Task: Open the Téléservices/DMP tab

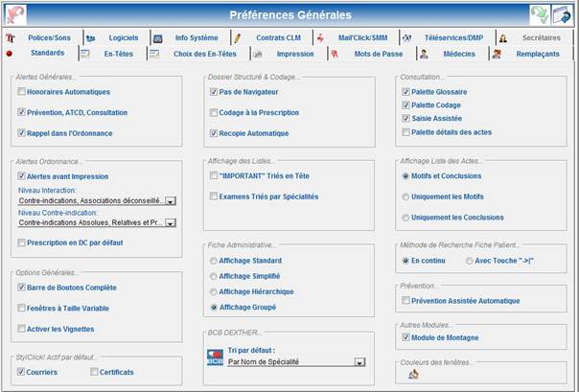Action: coord(453,37)
